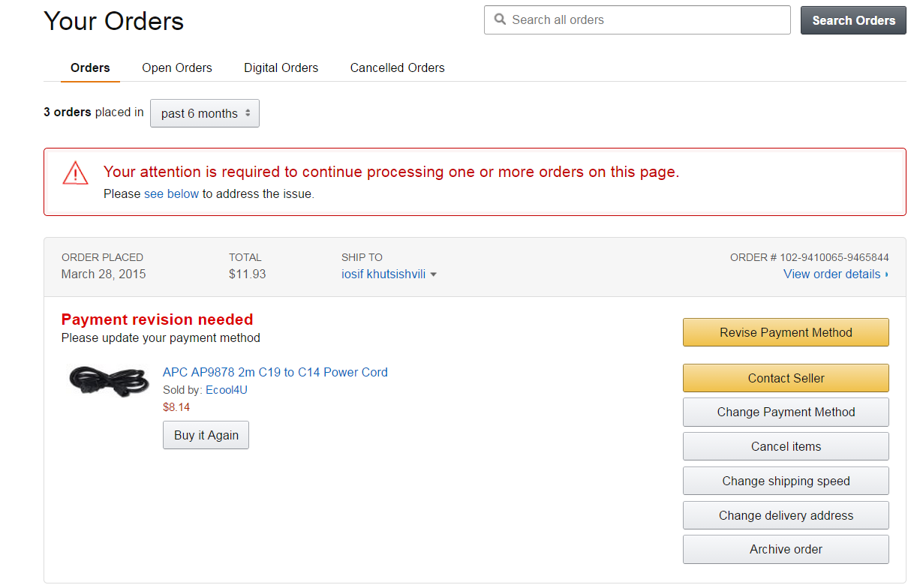Select the Orders tab
The image size is (908, 588).
click(90, 67)
